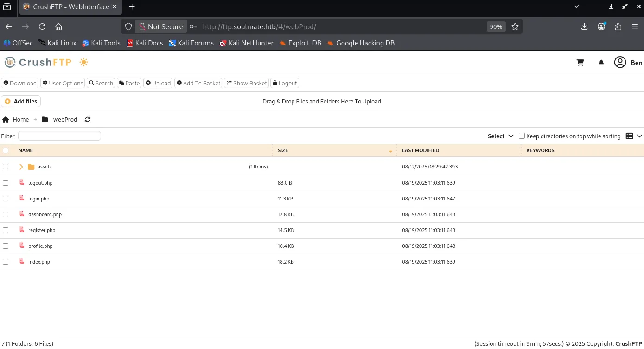The width and height of the screenshot is (644, 349).
Task: Open Kali Tools bookmark
Action: coord(101,43)
